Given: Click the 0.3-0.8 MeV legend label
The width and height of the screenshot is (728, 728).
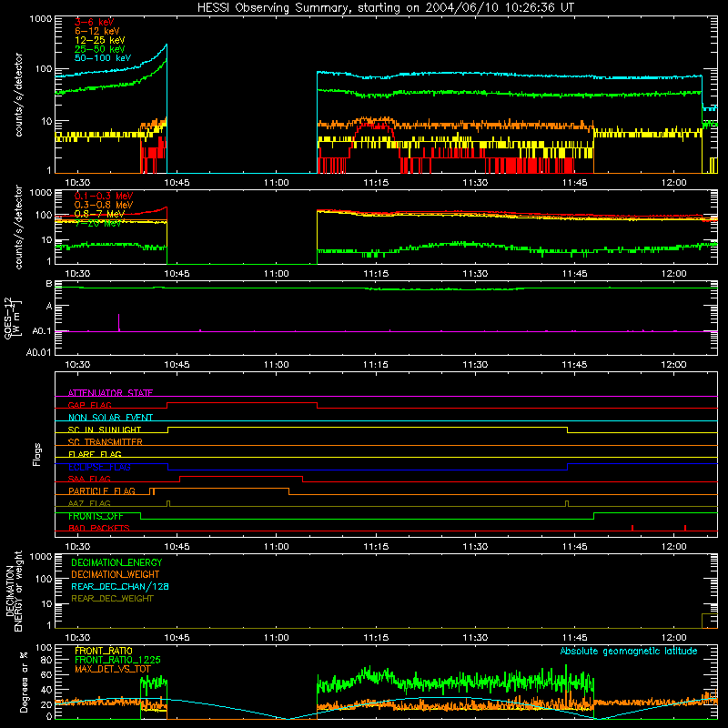Looking at the screenshot, I should click(x=104, y=206).
